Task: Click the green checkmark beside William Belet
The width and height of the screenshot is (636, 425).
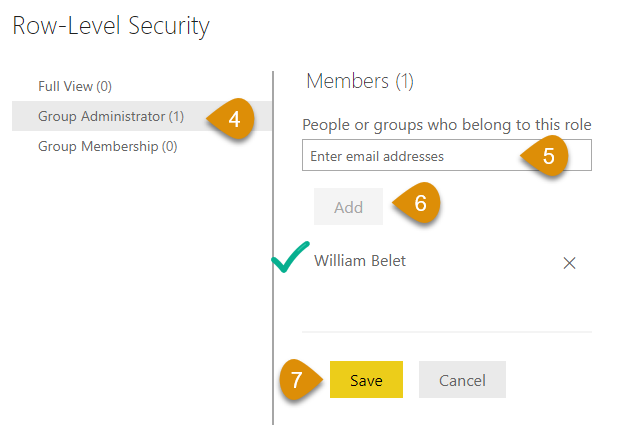Action: (291, 262)
